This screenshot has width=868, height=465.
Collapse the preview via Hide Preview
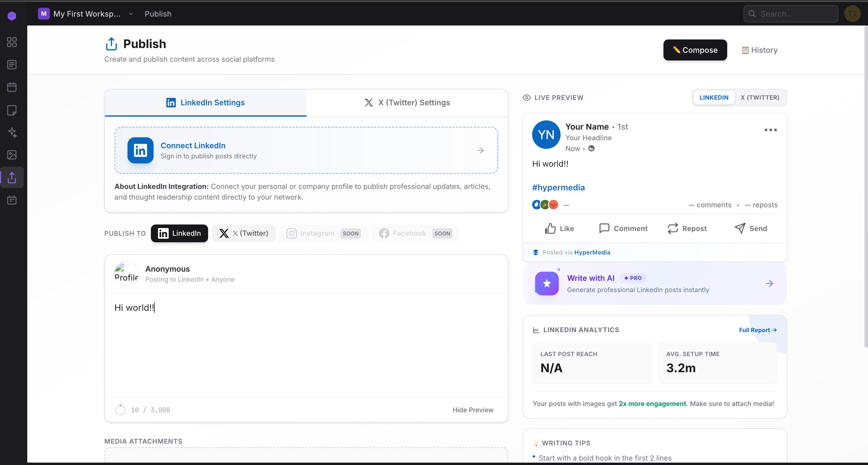[473, 410]
